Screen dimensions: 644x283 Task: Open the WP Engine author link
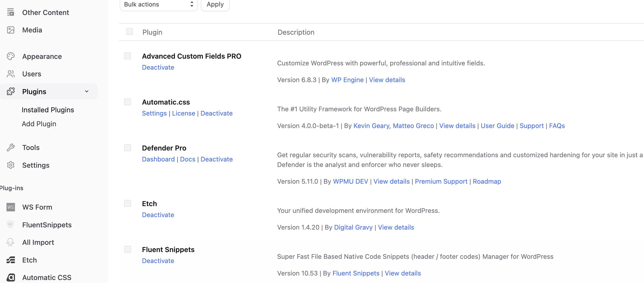[x=347, y=80]
